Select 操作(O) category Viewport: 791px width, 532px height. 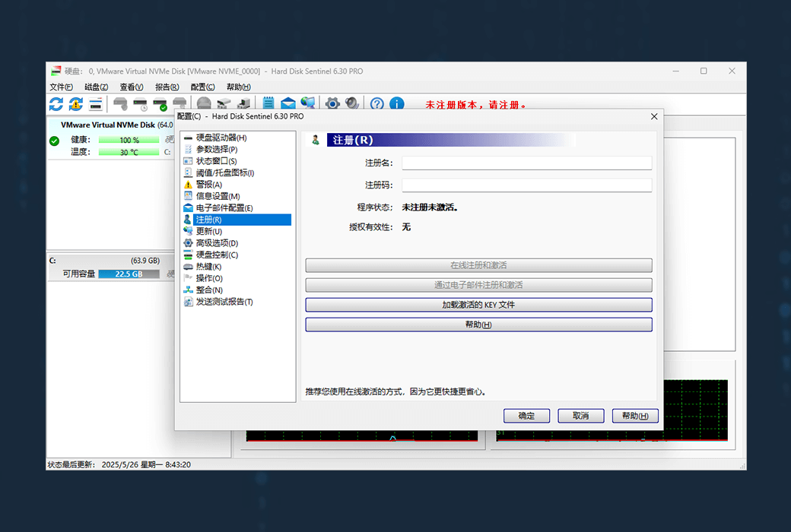click(x=209, y=278)
